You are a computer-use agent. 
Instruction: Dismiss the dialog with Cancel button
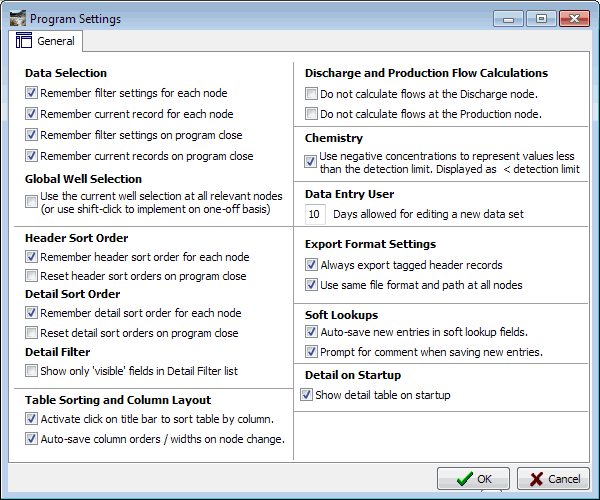coord(553,479)
